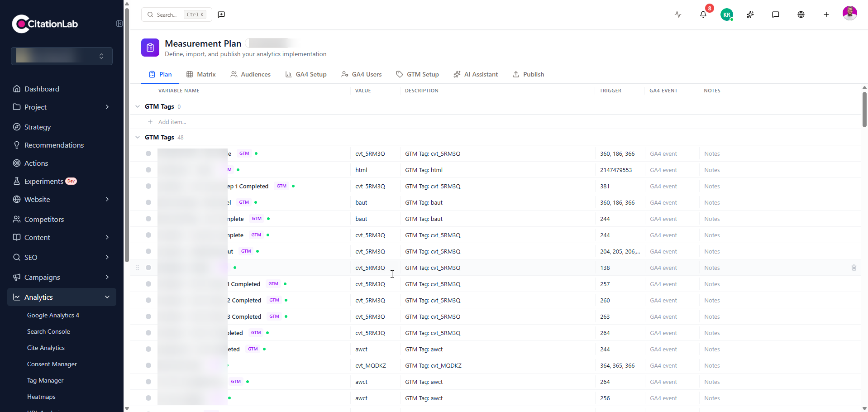
Task: Focus the Search field in the header
Action: tap(176, 14)
